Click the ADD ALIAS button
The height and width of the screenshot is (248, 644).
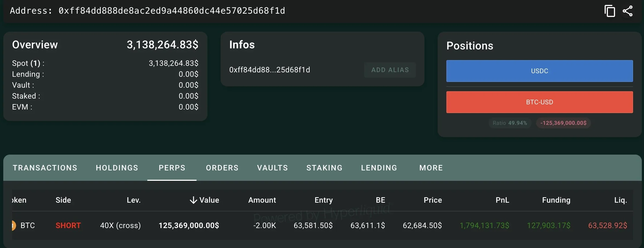pos(390,70)
